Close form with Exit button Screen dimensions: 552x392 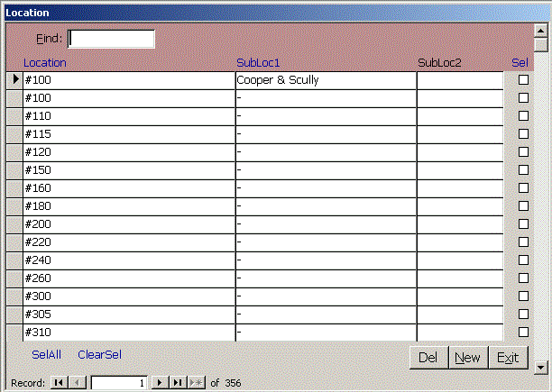coord(508,358)
